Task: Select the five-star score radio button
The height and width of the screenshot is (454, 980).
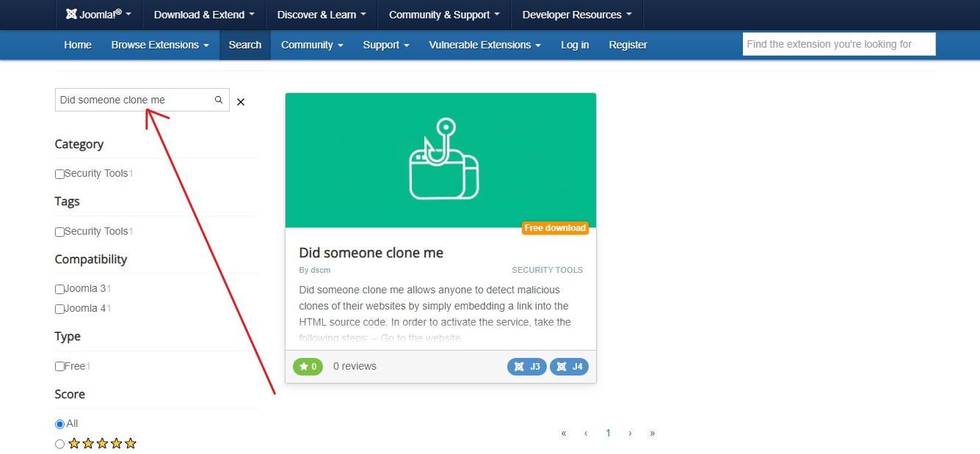Action: pos(60,444)
